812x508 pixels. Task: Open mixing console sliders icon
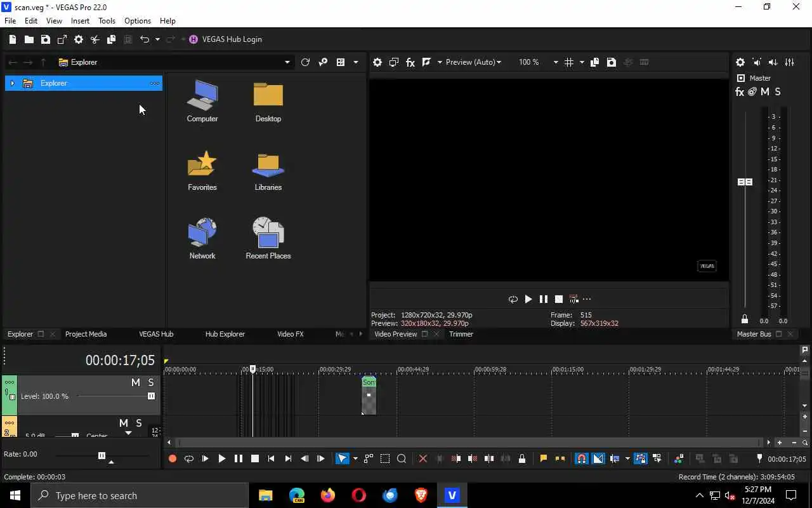point(789,62)
